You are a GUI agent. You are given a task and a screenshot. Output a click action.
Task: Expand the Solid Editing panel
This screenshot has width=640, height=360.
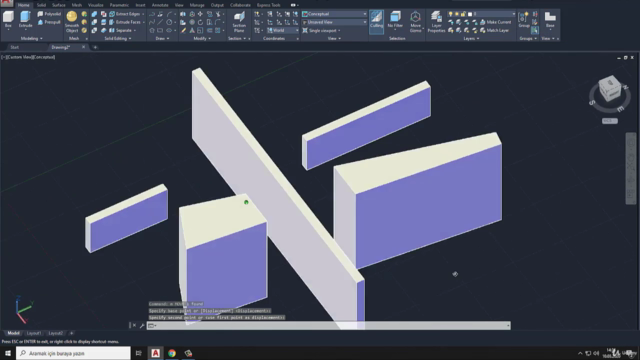tap(118, 38)
